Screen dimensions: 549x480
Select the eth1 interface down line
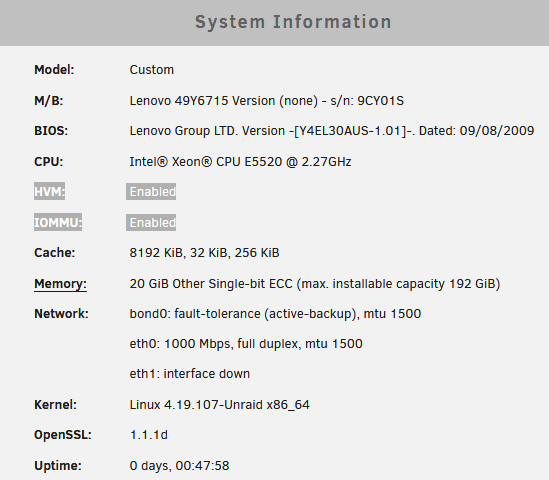(190, 374)
